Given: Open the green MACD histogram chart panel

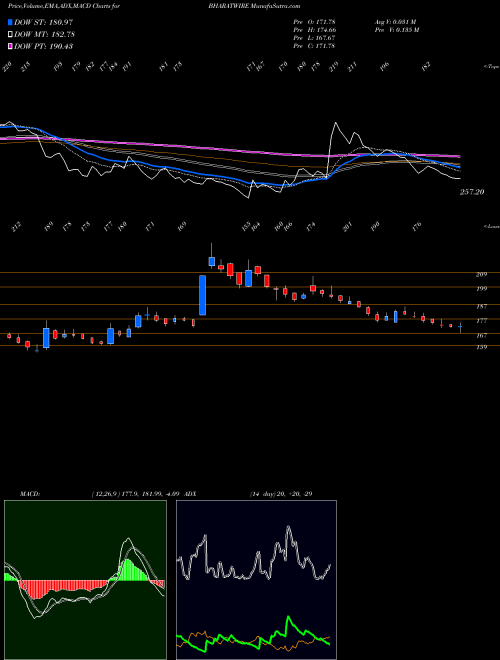Looking at the screenshot, I should point(85,580).
